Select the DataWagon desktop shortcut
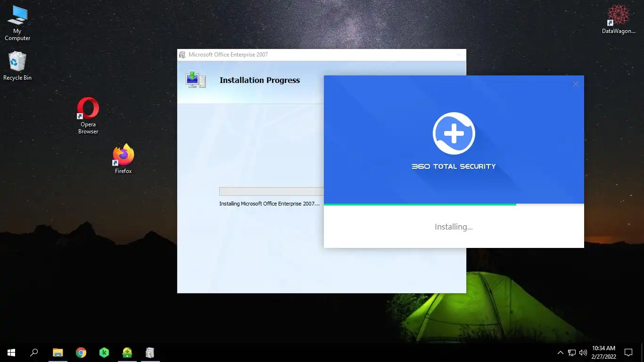The width and height of the screenshot is (644, 362). (x=619, y=19)
